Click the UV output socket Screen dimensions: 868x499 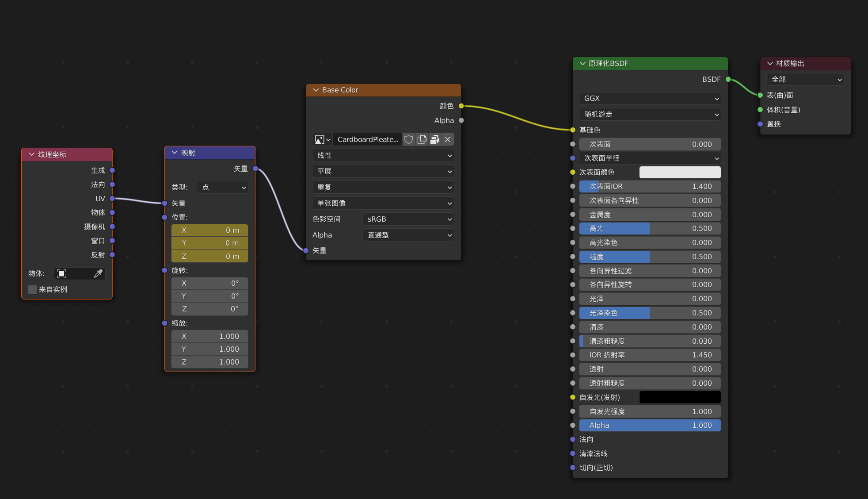pyautogui.click(x=112, y=199)
